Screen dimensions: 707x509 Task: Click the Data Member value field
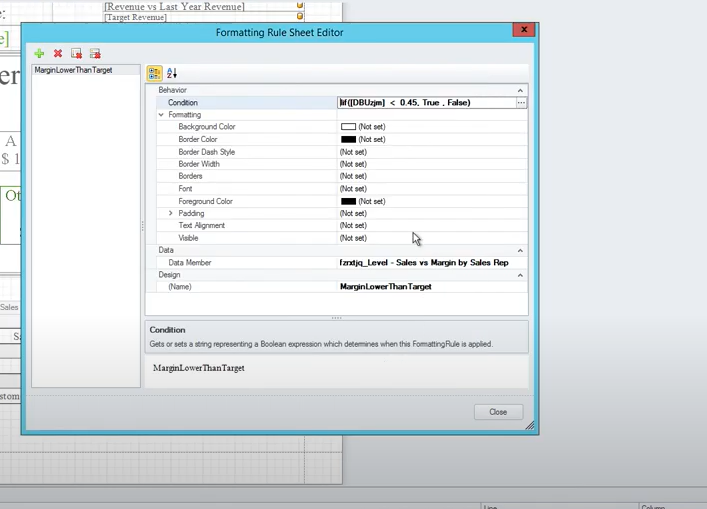pyautogui.click(x=432, y=262)
